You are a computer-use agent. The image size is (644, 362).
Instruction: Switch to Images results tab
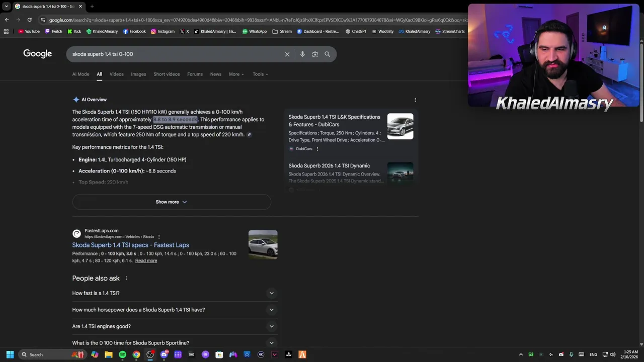(x=138, y=74)
